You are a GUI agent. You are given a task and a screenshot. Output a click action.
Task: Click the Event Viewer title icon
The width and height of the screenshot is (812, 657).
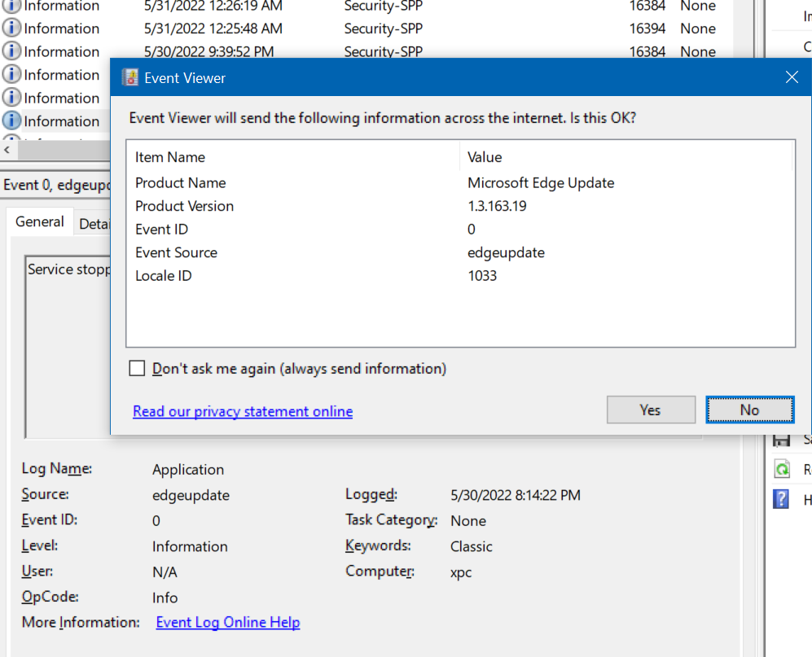(130, 77)
